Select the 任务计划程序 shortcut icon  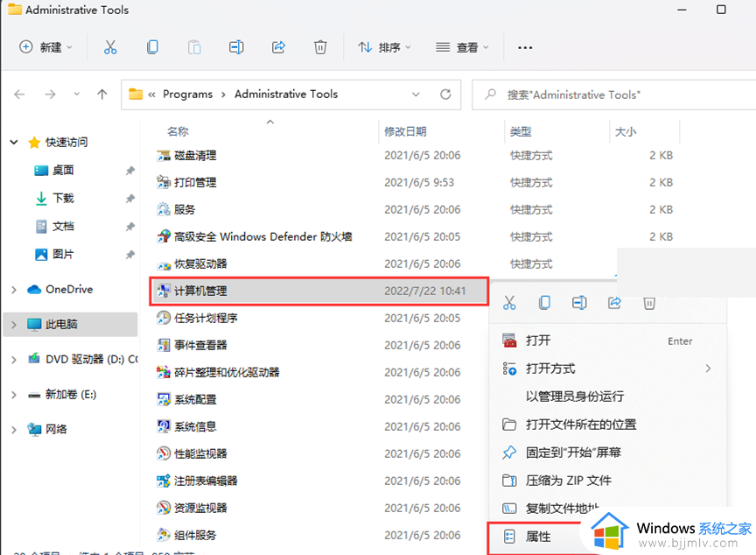tap(164, 318)
